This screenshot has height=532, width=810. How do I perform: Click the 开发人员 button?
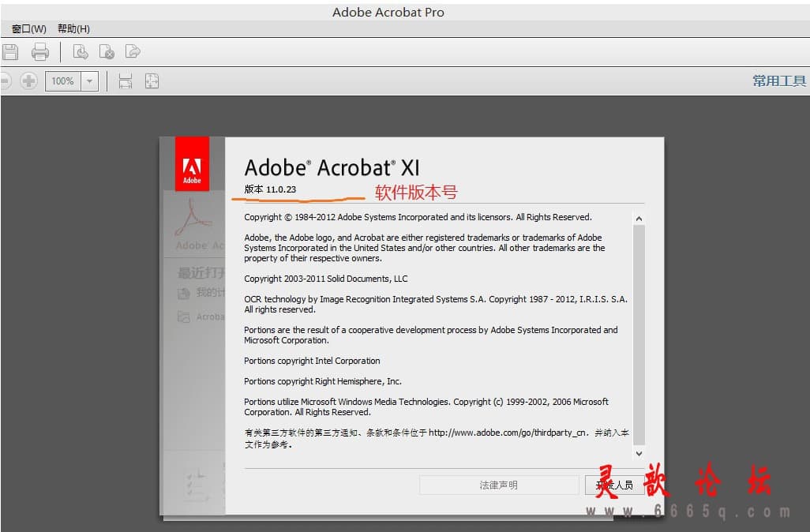pyautogui.click(x=614, y=485)
